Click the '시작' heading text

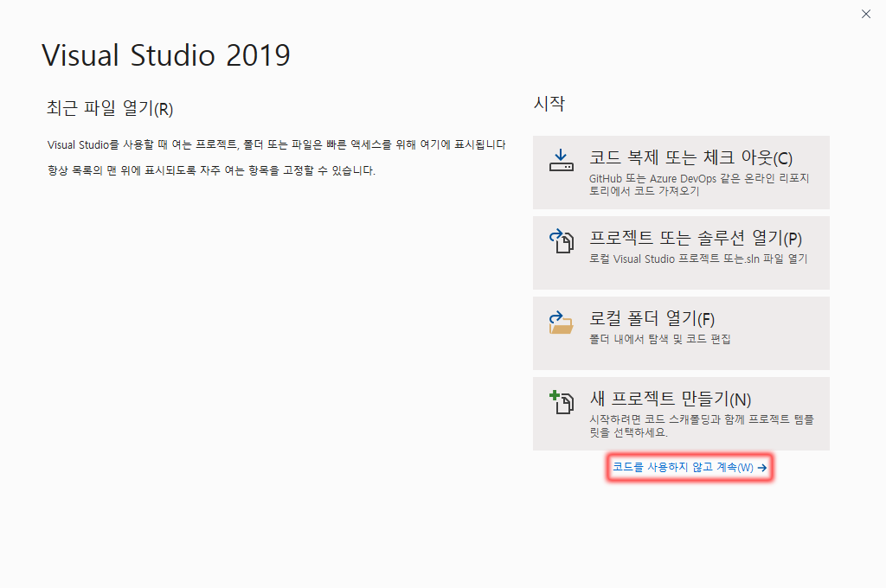[x=549, y=104]
